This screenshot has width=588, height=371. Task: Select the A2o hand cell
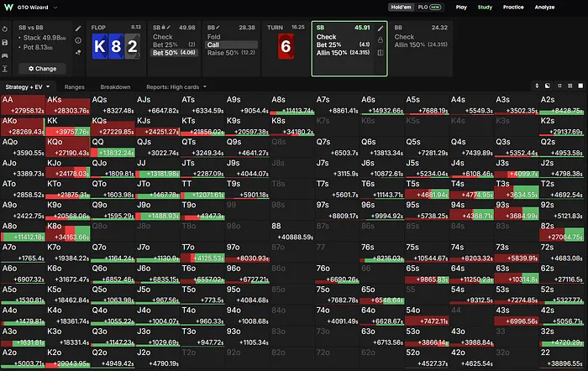click(x=23, y=358)
